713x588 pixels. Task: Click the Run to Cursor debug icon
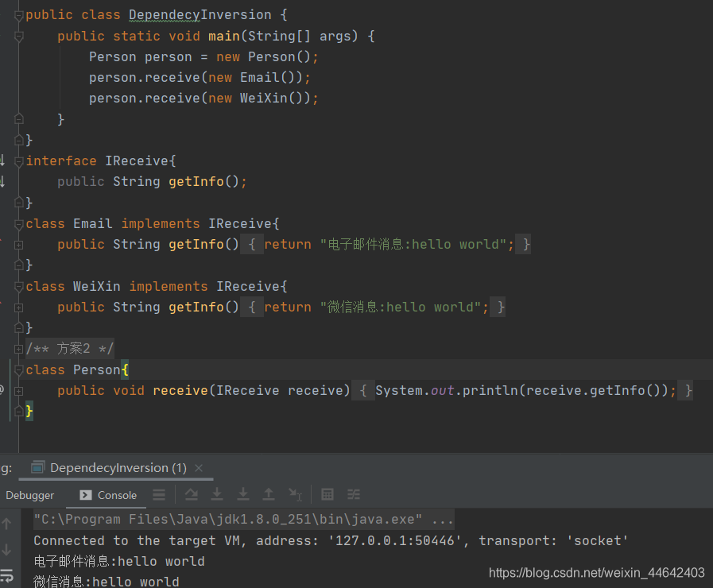295,494
